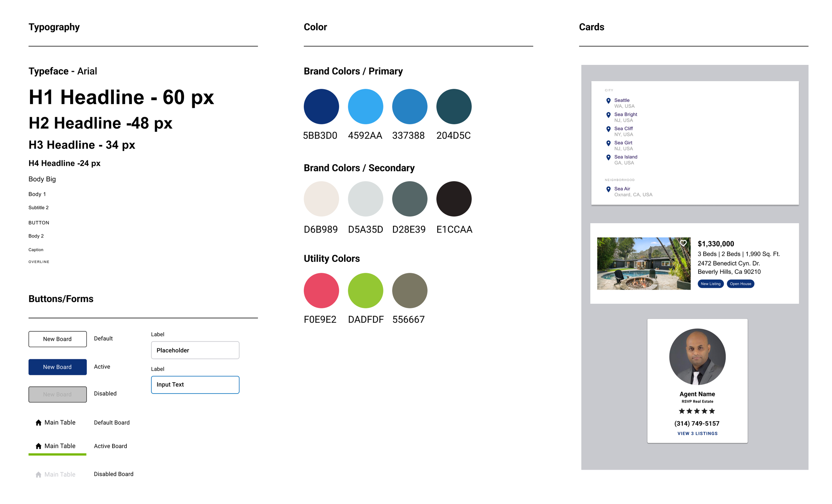Image resolution: width=832 pixels, height=504 pixels.
Task: Click the Sea Air neighborhood pin icon
Action: click(608, 189)
